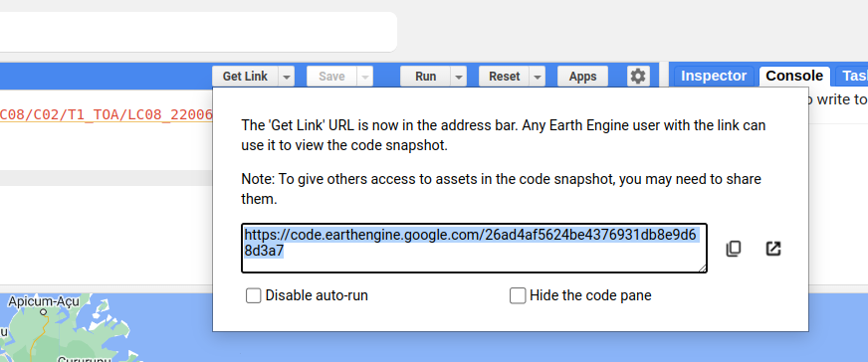
Task: Switch to the Tasks tab
Action: click(x=852, y=77)
